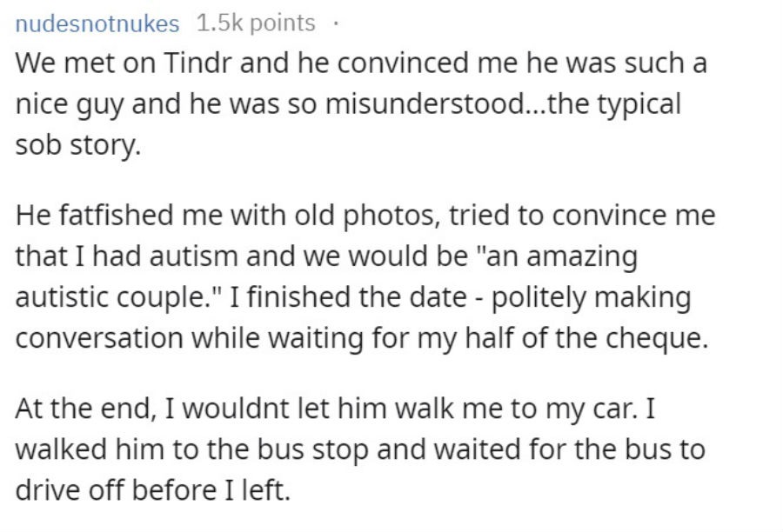783x532 pixels.
Task: Click the 1.5k points score
Action: [x=256, y=23]
